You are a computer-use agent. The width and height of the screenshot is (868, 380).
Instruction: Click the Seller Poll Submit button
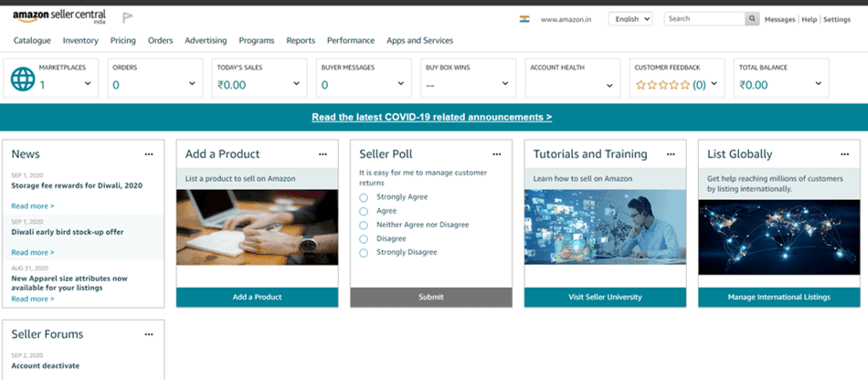pos(430,297)
